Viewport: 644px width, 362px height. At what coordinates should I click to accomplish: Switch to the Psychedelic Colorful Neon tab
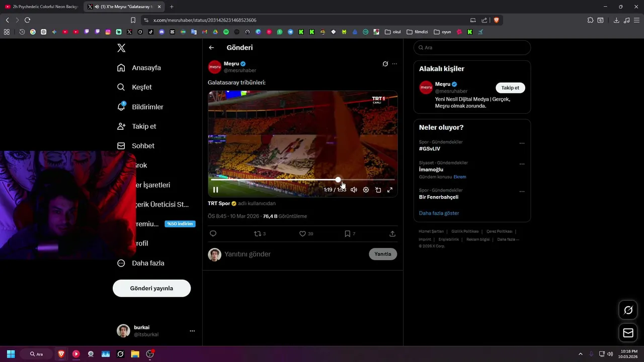click(x=42, y=7)
